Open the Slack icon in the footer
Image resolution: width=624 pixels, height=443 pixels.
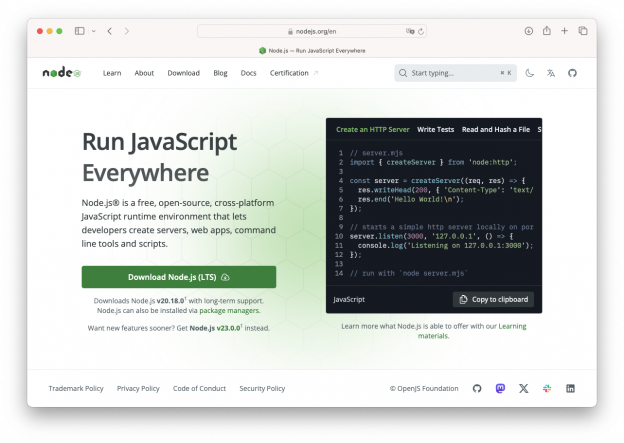tap(547, 388)
